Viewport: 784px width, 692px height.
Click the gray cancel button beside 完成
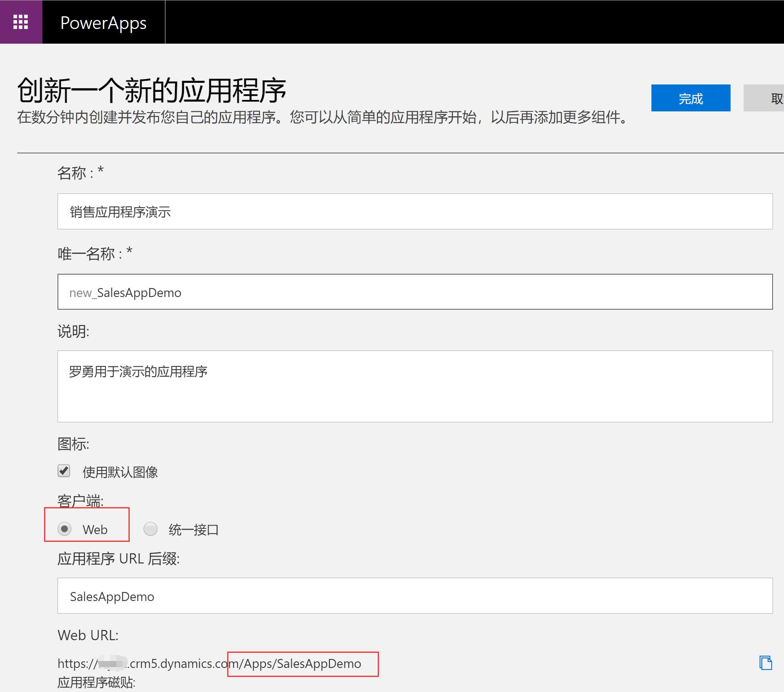click(x=764, y=98)
